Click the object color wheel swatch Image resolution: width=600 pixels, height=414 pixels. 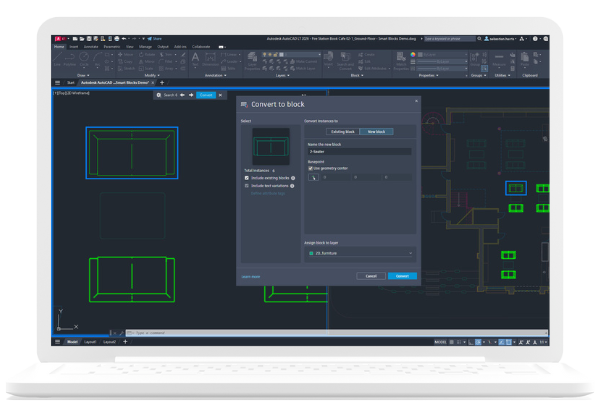click(x=413, y=55)
